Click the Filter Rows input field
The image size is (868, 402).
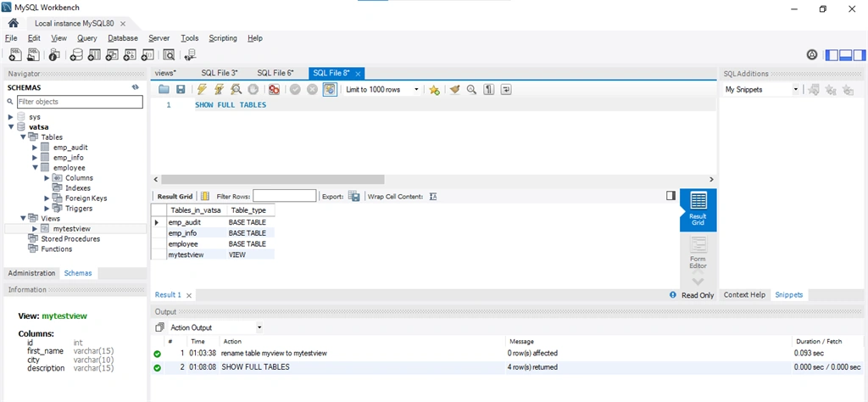(x=285, y=196)
